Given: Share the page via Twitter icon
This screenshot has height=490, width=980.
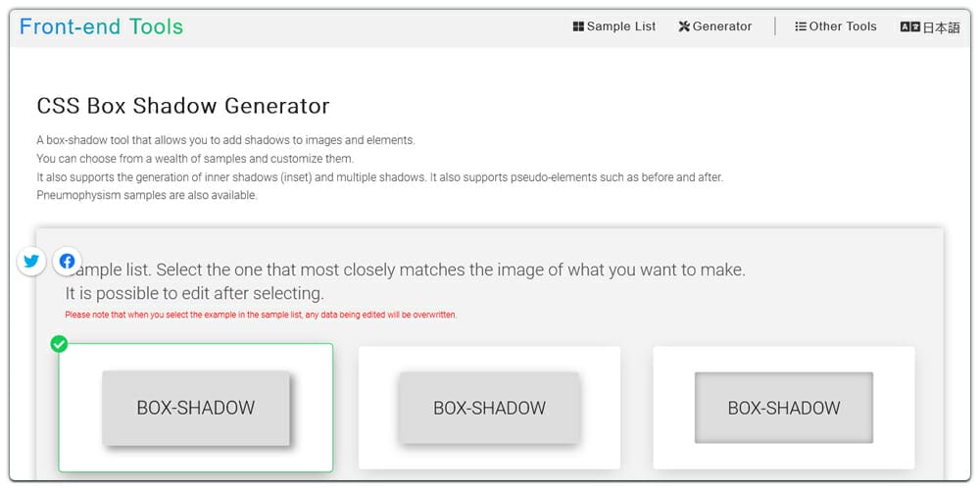Looking at the screenshot, I should (x=31, y=261).
